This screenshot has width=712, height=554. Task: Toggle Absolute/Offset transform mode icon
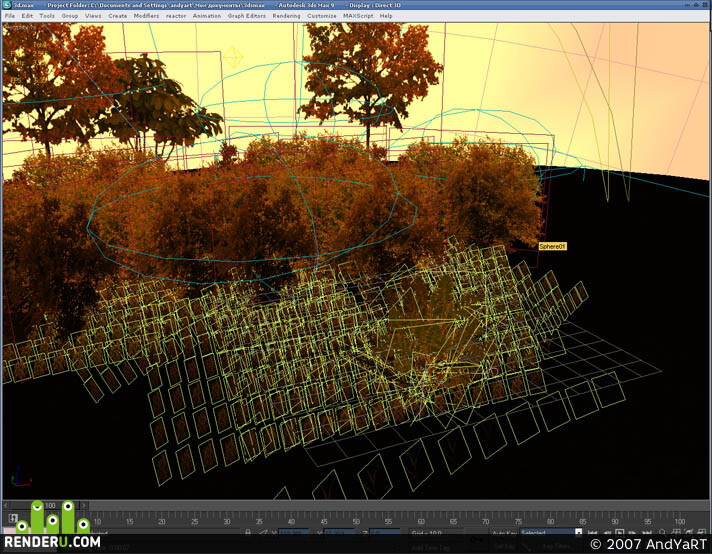click(x=263, y=533)
